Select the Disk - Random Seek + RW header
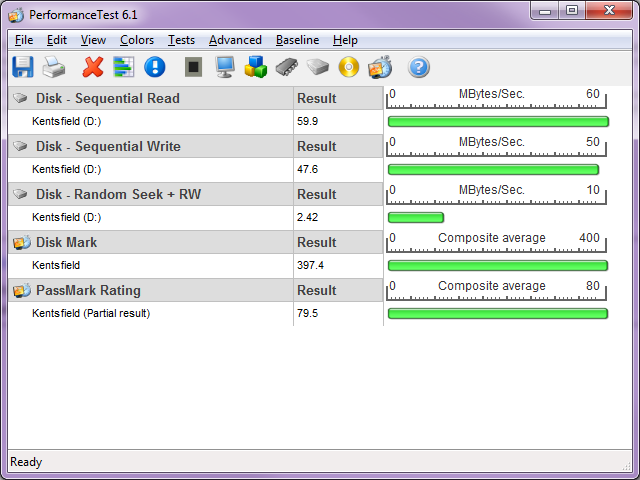Screen dimensions: 640x480 point(118,194)
